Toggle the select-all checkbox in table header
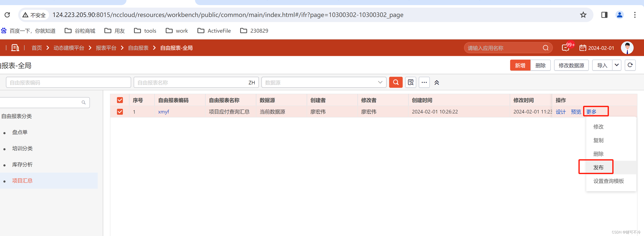The image size is (644, 236). click(x=120, y=100)
